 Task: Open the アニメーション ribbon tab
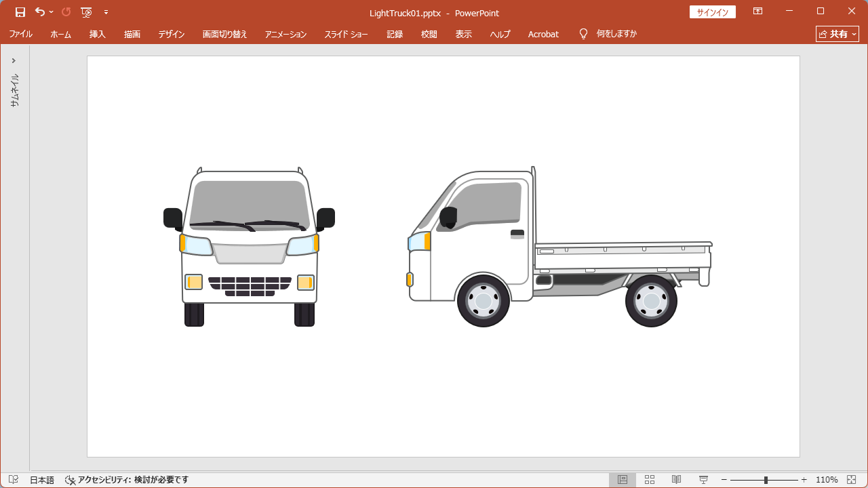coord(285,34)
